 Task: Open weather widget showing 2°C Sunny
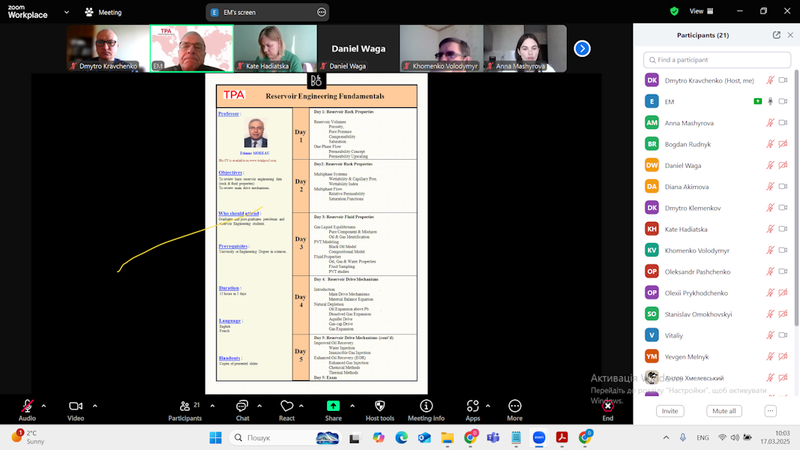point(29,437)
